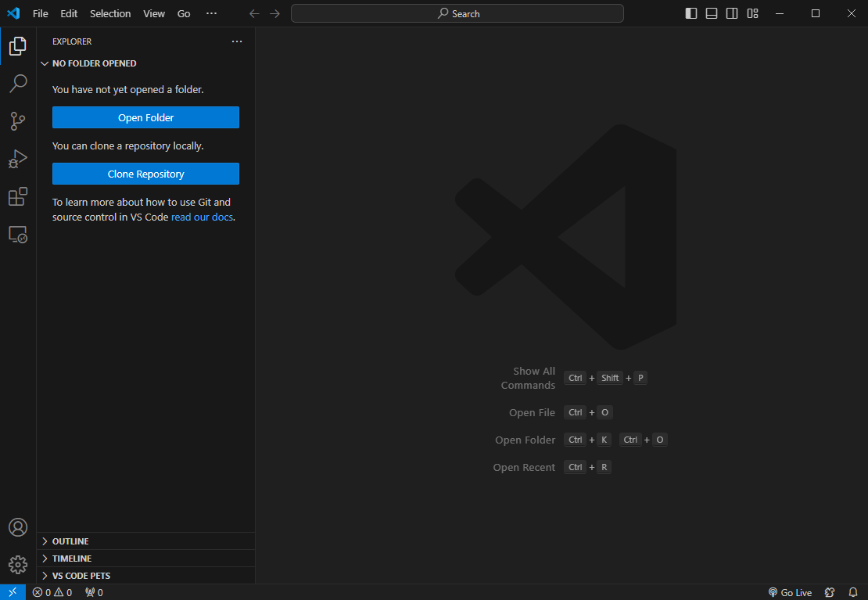This screenshot has width=868, height=600.
Task: Toggle the bottom panel layout icon
Action: 712,13
